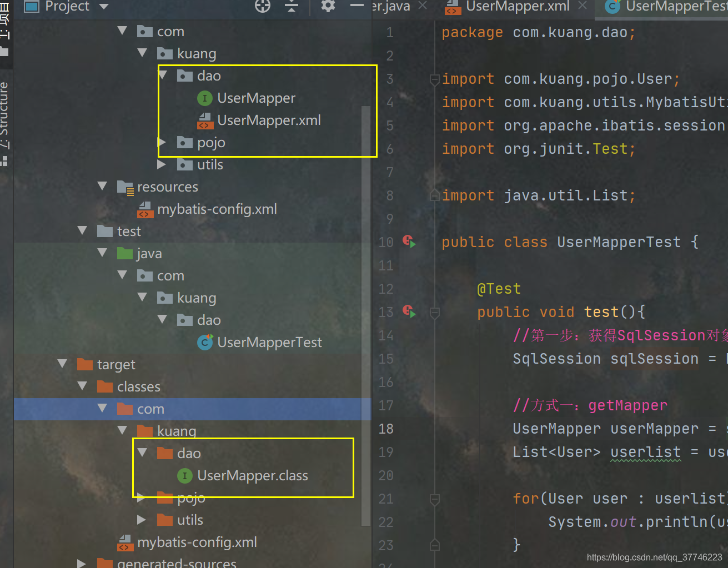Click import org.junit.Test line

click(538, 149)
